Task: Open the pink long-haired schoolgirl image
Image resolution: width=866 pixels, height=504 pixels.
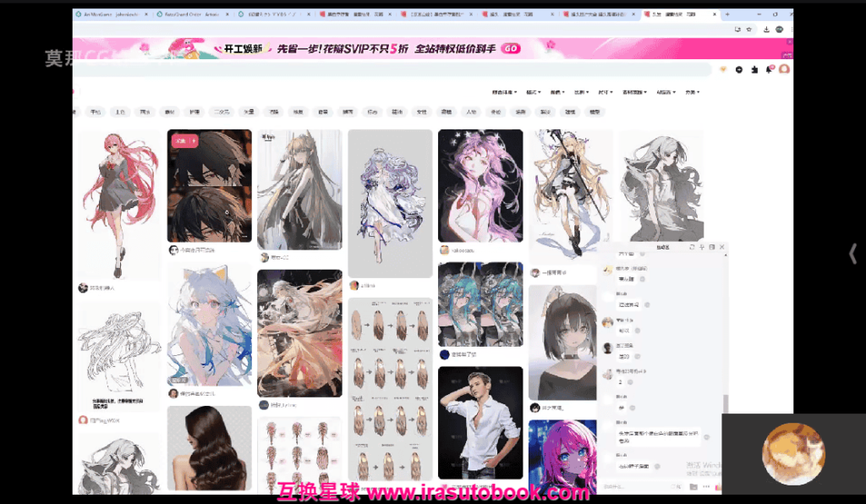Action: tap(118, 205)
